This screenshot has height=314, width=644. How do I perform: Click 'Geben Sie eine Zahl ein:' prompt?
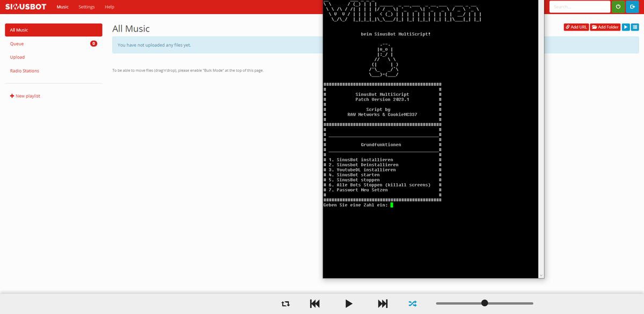tap(356, 205)
